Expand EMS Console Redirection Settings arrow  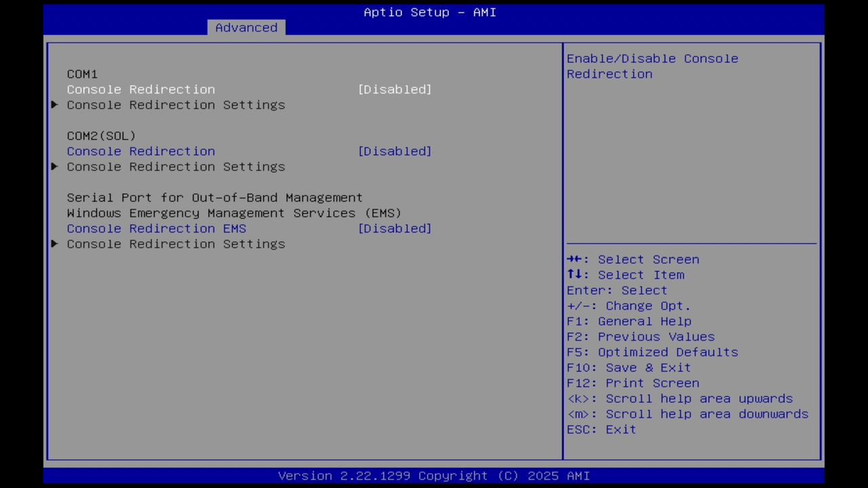click(x=54, y=244)
